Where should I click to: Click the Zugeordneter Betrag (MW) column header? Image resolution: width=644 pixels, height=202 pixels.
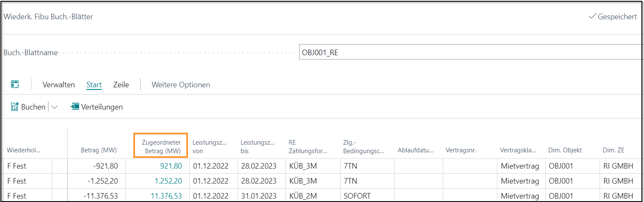click(160, 146)
